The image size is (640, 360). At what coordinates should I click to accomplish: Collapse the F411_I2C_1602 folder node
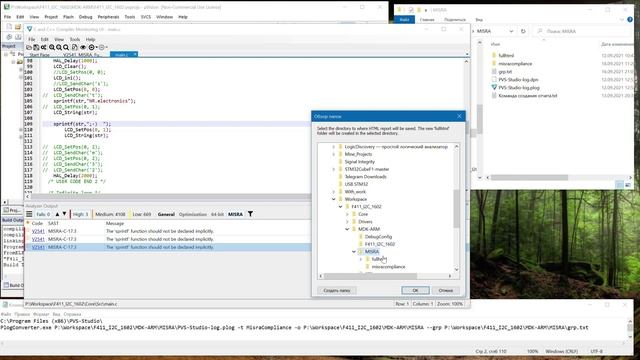click(x=340, y=207)
